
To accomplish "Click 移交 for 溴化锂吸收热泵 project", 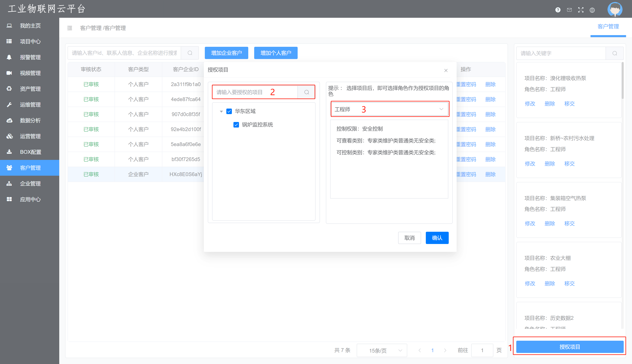I will [569, 104].
